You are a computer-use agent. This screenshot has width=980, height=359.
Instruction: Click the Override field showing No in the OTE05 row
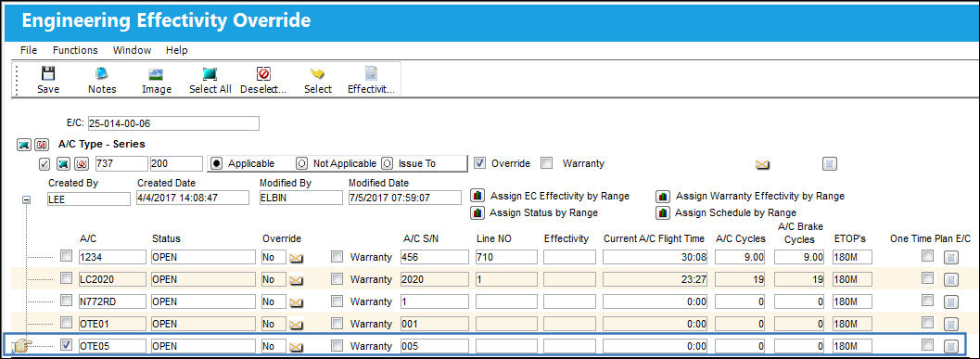[274, 346]
